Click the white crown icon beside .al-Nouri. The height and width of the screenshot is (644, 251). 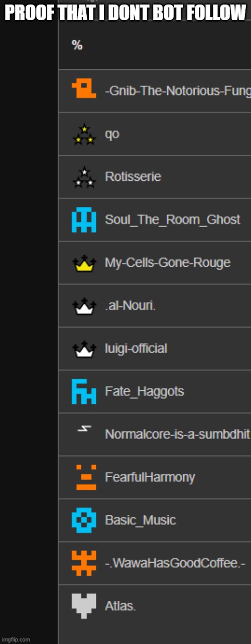click(84, 306)
